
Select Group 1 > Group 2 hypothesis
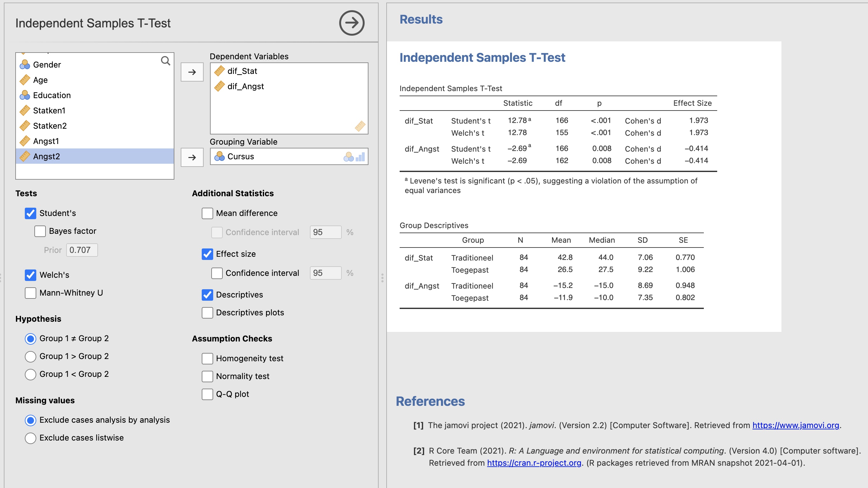coord(30,356)
